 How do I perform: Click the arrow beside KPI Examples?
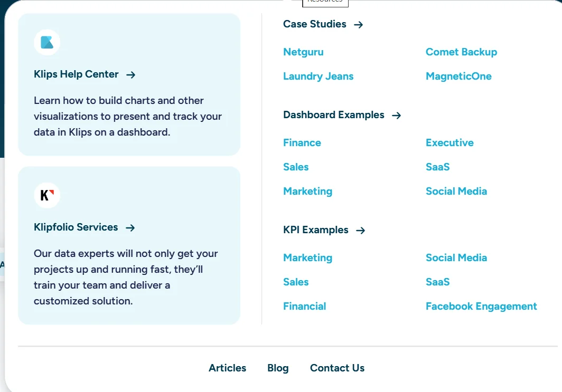[x=360, y=230]
